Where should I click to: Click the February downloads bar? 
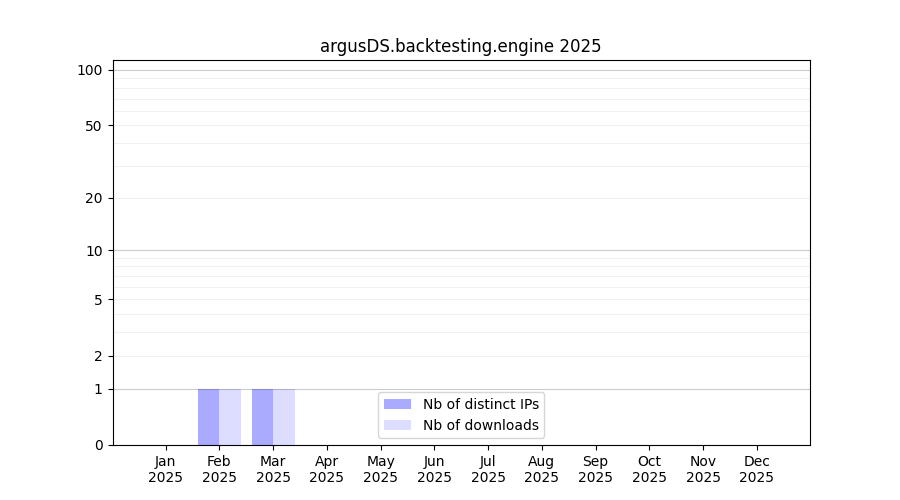click(230, 417)
